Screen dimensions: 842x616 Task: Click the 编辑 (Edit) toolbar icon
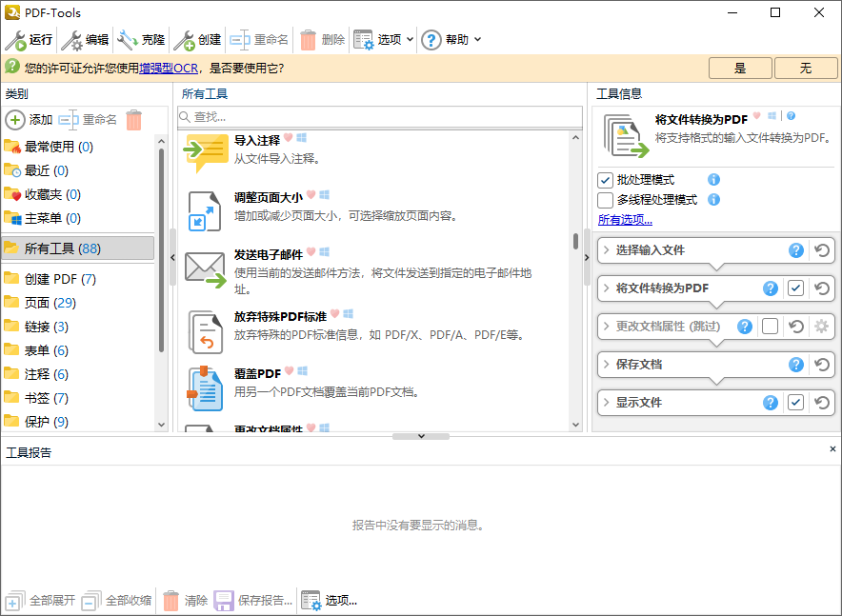click(x=72, y=40)
